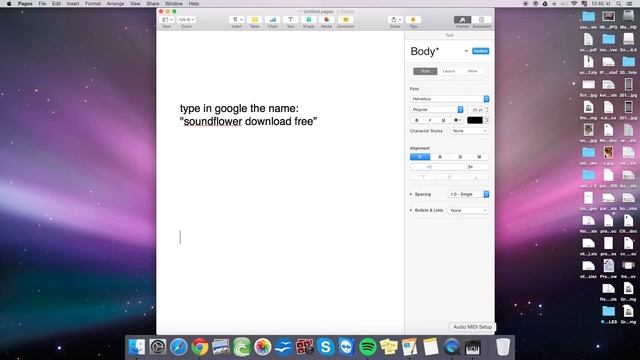
Task: Open the Insert menu
Action: (73, 4)
